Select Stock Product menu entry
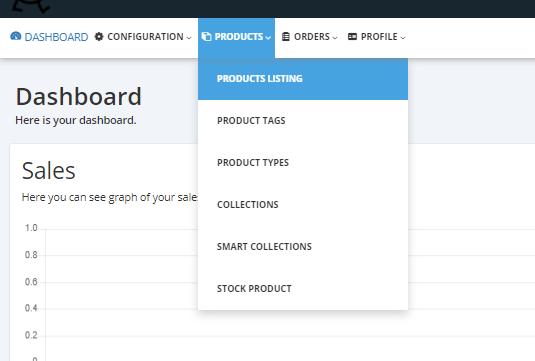 click(x=303, y=289)
